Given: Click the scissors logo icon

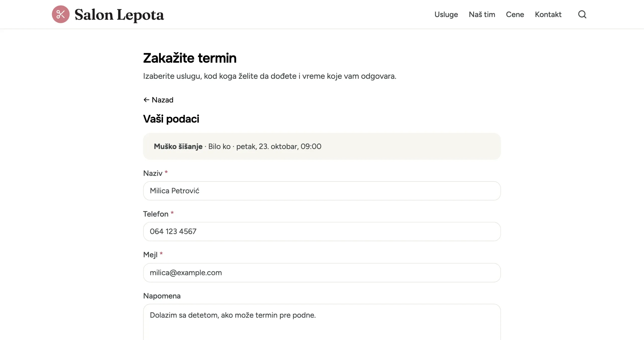Looking at the screenshot, I should pos(61,14).
